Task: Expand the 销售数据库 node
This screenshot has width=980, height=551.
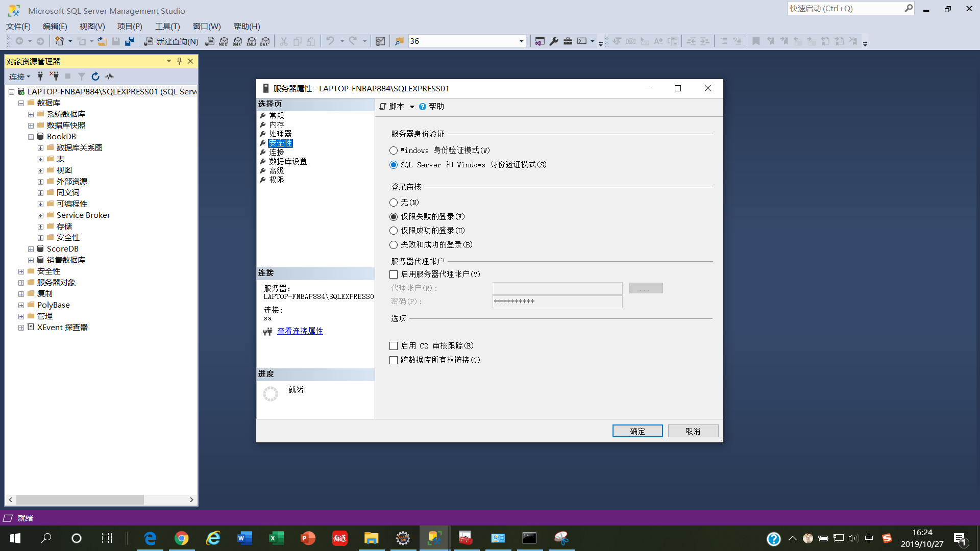Action: pyautogui.click(x=31, y=260)
